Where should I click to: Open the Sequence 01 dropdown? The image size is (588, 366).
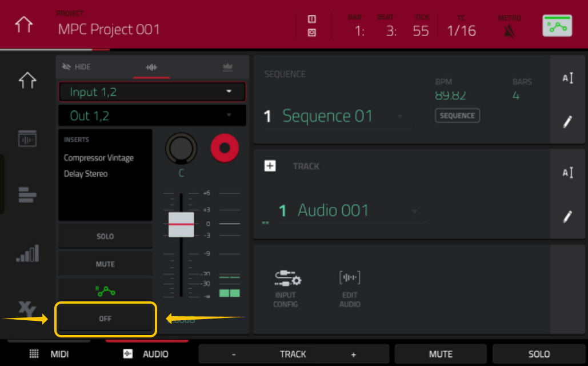pos(337,116)
